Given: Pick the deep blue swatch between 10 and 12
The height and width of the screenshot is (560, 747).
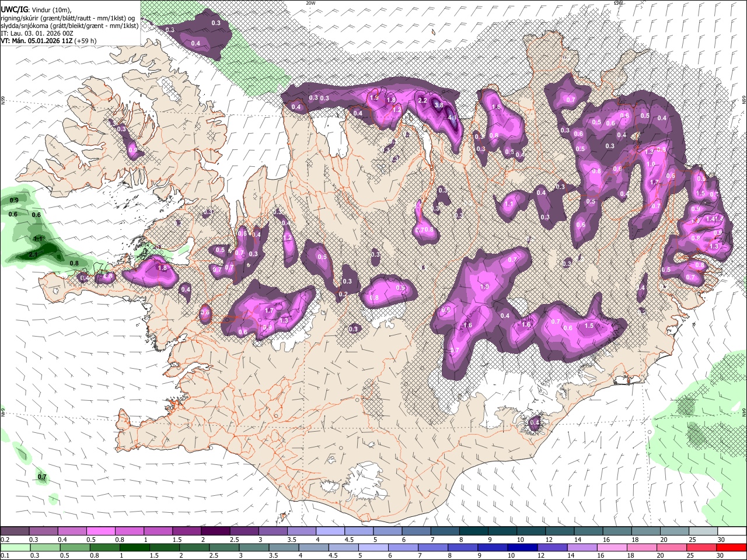Looking at the screenshot, I should click(522, 547).
